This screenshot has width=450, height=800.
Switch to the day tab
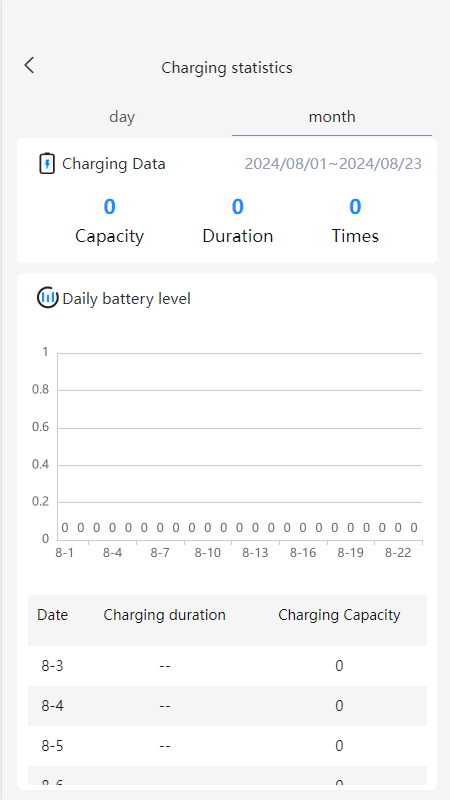click(x=122, y=117)
